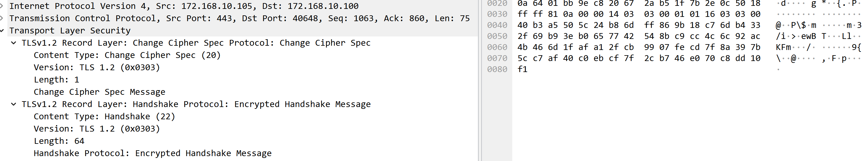
Task: Collapse the Change Cipher Spec record layer
Action: [14, 43]
